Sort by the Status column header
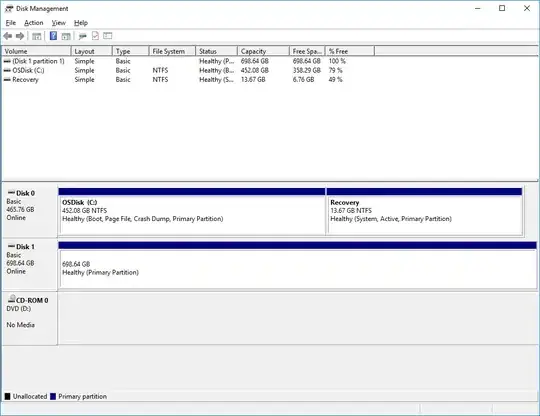 [x=217, y=51]
